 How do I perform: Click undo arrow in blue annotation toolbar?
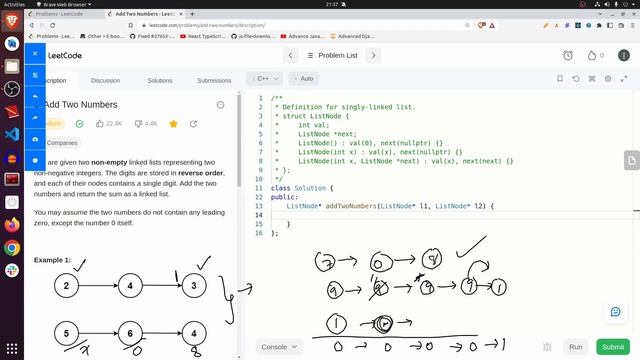35,96
